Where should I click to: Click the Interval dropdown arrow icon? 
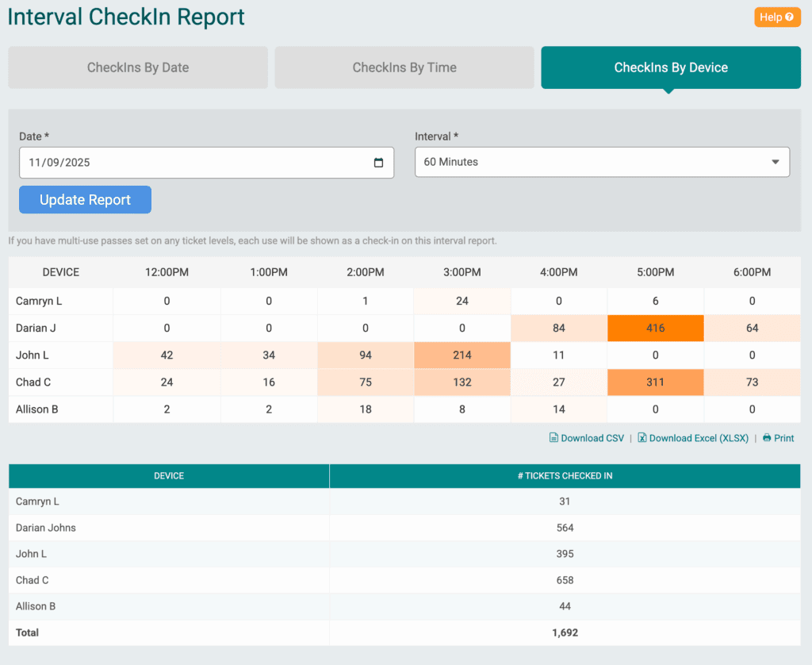pos(775,162)
